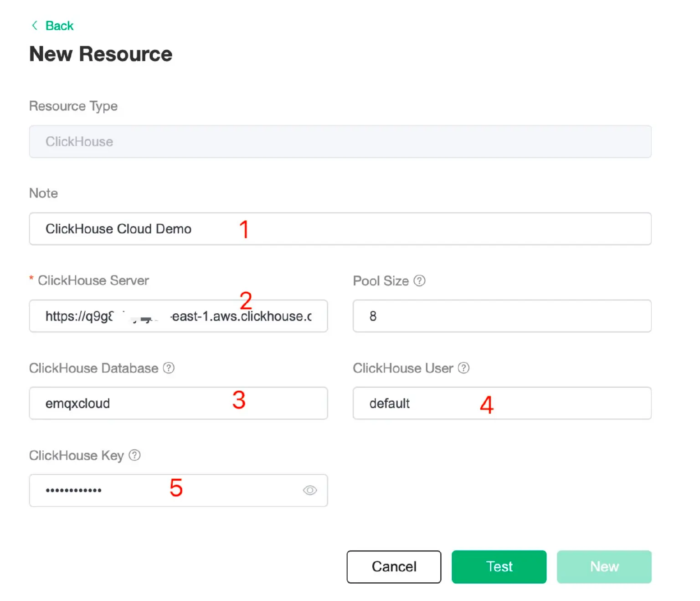Cancel creating the new resource
Image resolution: width=700 pixels, height=601 pixels.
click(x=394, y=567)
